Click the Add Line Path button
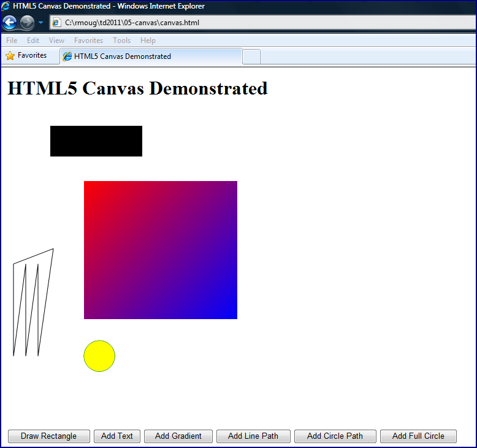This screenshot has height=448, width=477. coord(253,436)
